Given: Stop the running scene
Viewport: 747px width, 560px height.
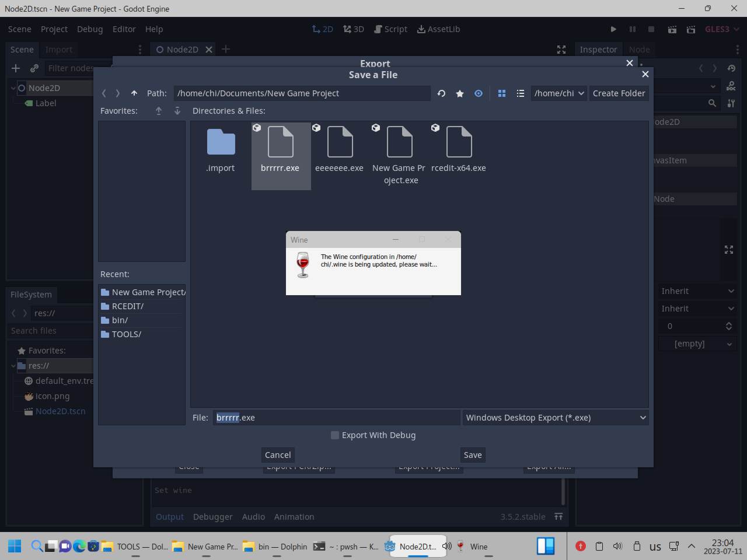Looking at the screenshot, I should [x=651, y=29].
